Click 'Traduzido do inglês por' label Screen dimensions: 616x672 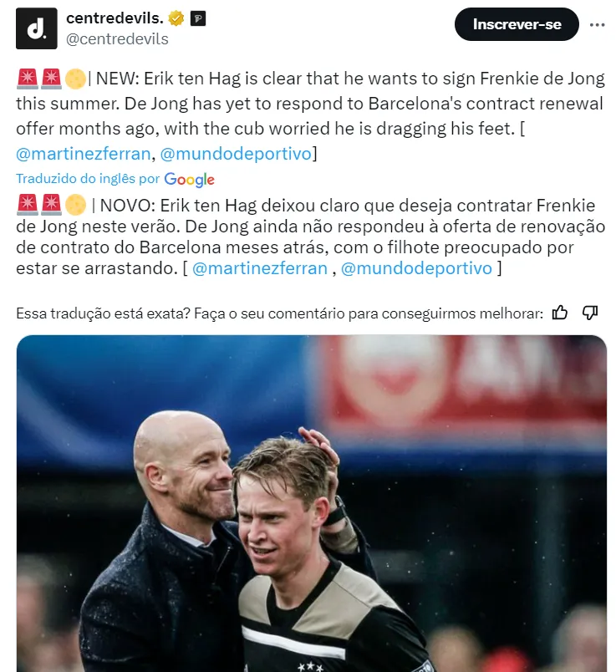click(88, 178)
